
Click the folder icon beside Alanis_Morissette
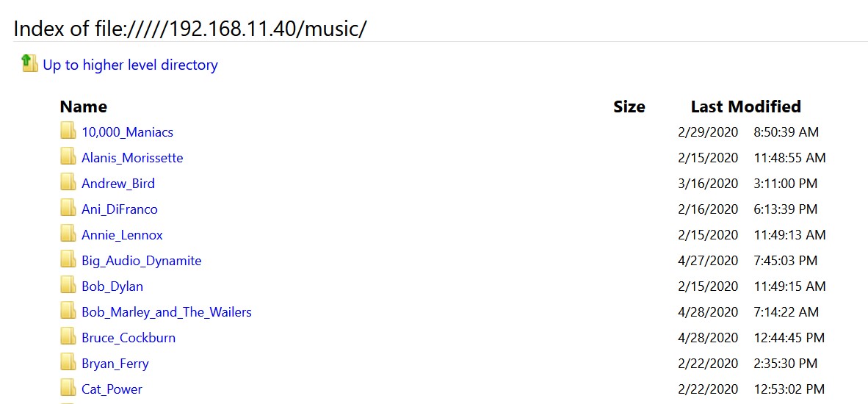[68, 156]
